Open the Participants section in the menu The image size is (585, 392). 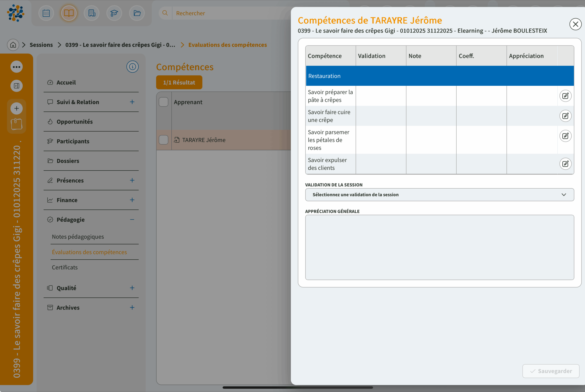(73, 141)
